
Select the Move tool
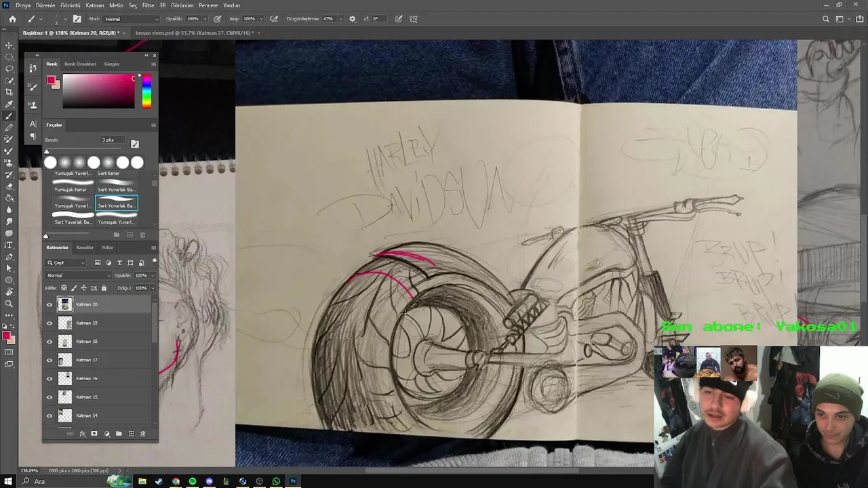(9, 45)
